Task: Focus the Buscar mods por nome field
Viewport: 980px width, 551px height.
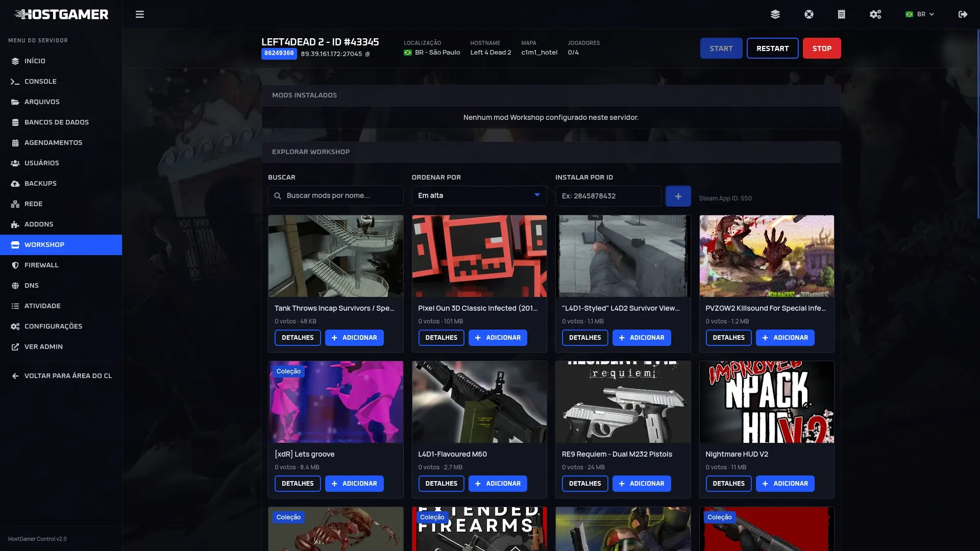Action: [336, 196]
